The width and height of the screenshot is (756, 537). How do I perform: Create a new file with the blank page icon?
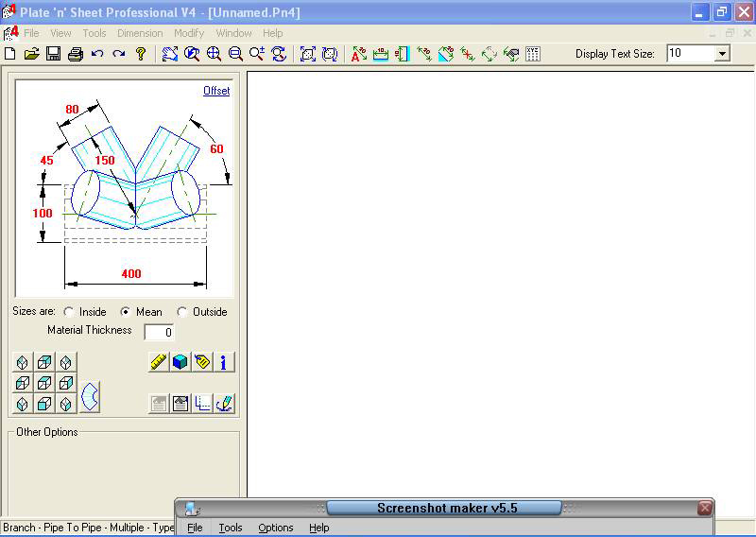(x=10, y=54)
